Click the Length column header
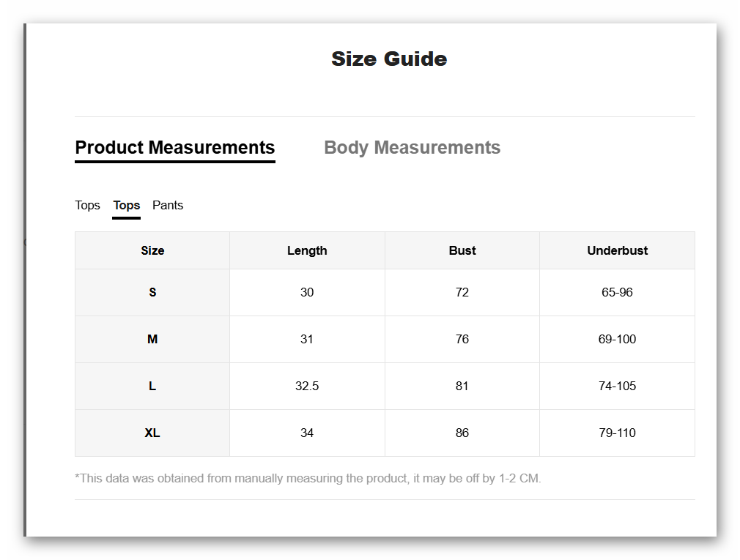Screen dimensions: 740x560 coord(307,250)
